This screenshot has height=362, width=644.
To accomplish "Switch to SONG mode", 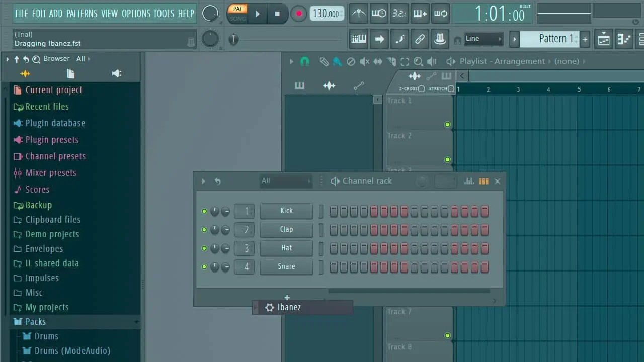I will pyautogui.click(x=237, y=19).
